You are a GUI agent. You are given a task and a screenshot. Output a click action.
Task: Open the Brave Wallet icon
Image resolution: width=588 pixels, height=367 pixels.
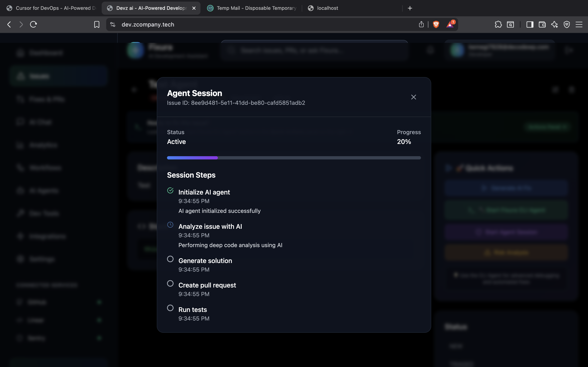coord(542,24)
